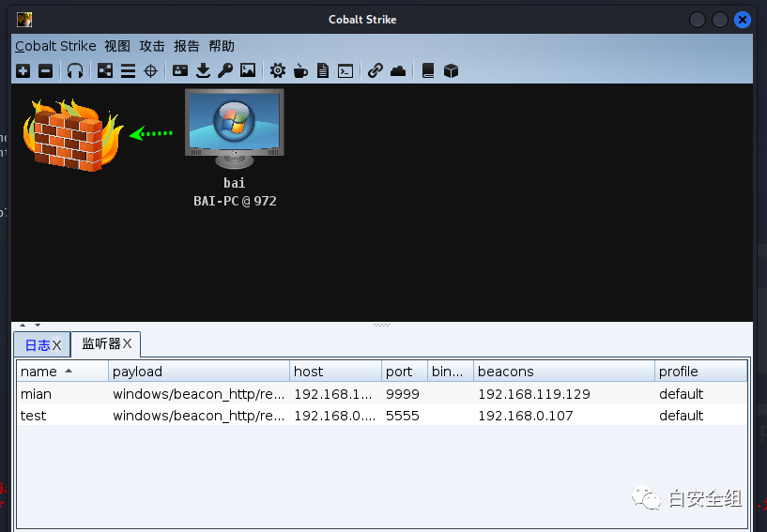Click the bin... column header

tap(451, 372)
